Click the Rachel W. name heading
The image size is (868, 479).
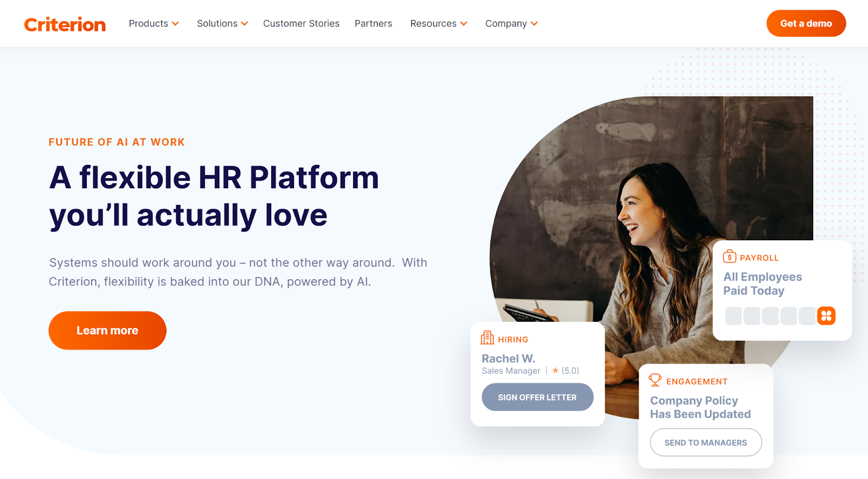[x=508, y=359]
